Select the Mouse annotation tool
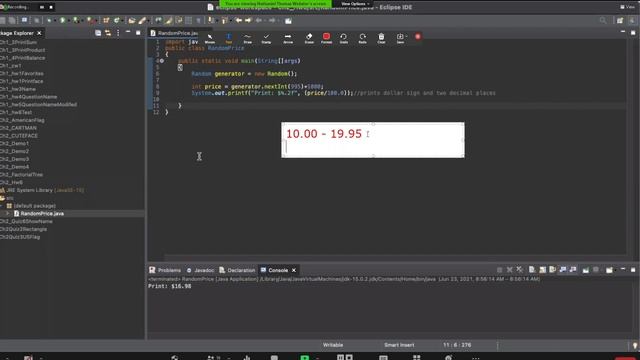 (210, 38)
